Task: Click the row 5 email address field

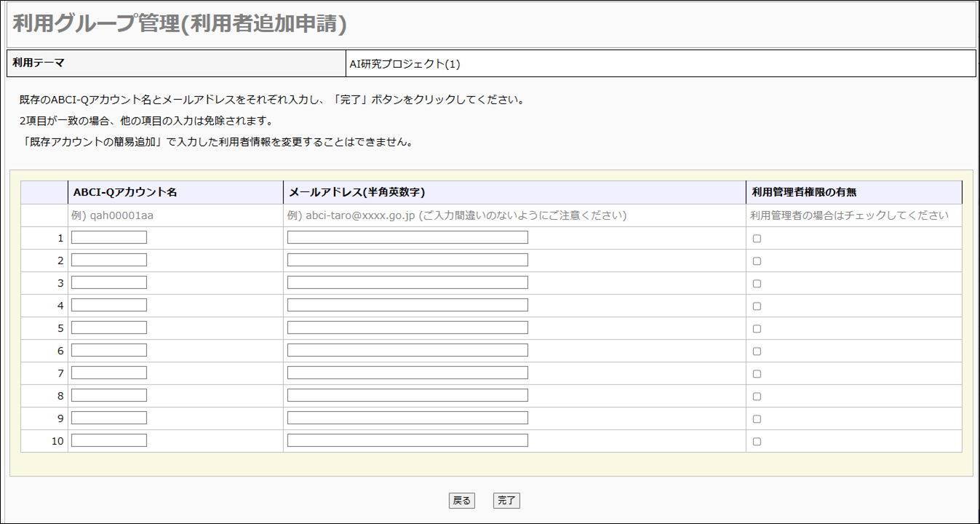Action: tap(407, 327)
